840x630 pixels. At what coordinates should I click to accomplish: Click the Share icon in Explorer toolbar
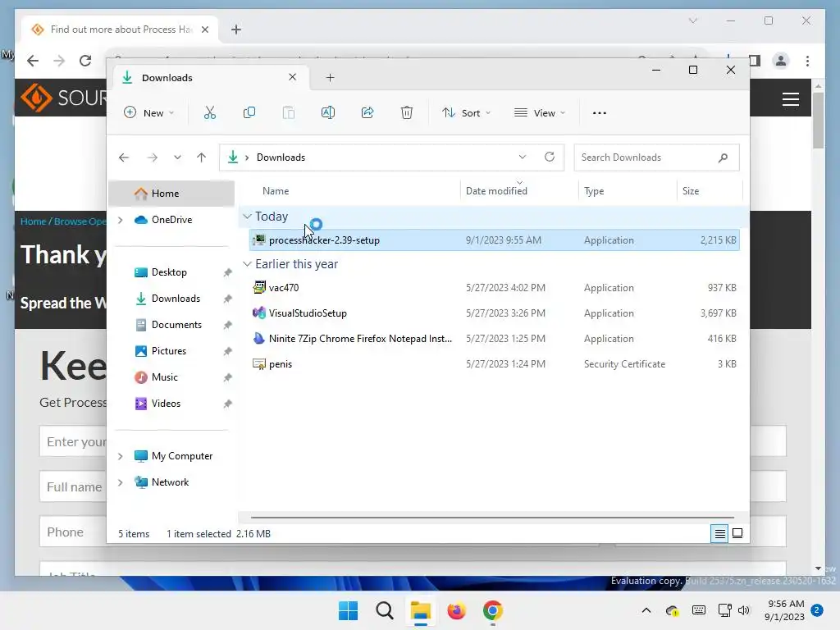click(x=367, y=113)
